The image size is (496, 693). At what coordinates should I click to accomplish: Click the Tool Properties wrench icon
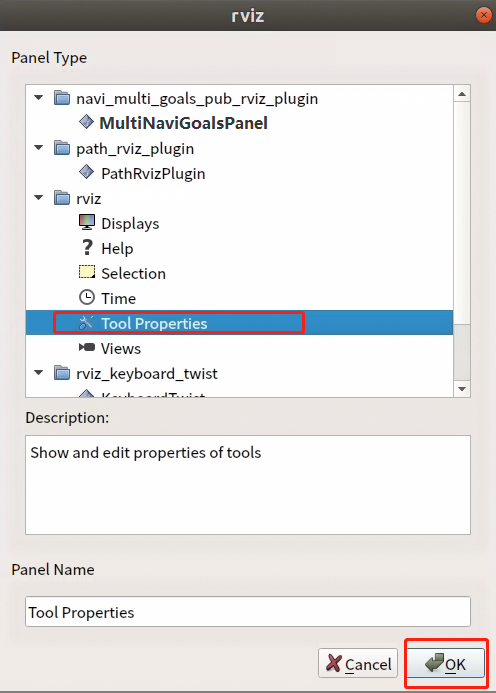(87, 323)
